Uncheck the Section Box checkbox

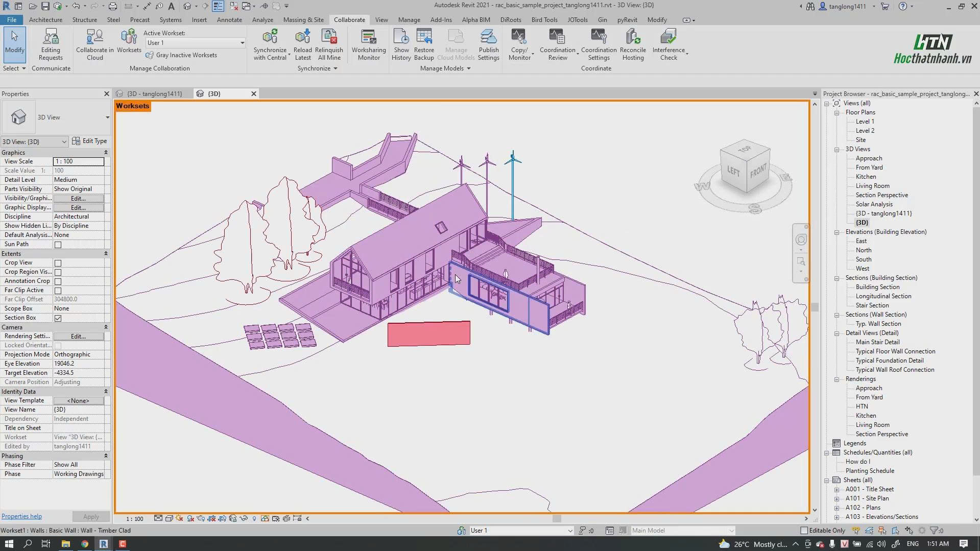pos(58,318)
